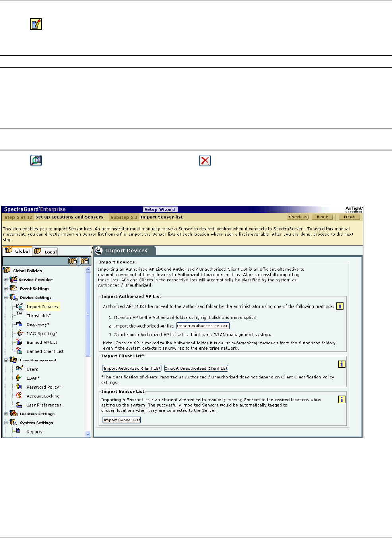
Task: Collapse the Device Settings node
Action: 6,298
